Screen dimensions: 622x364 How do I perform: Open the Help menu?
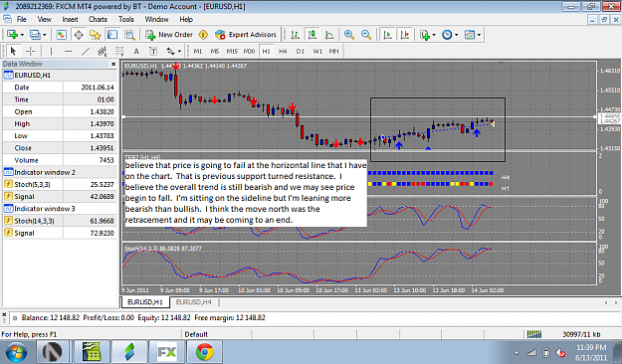(186, 19)
